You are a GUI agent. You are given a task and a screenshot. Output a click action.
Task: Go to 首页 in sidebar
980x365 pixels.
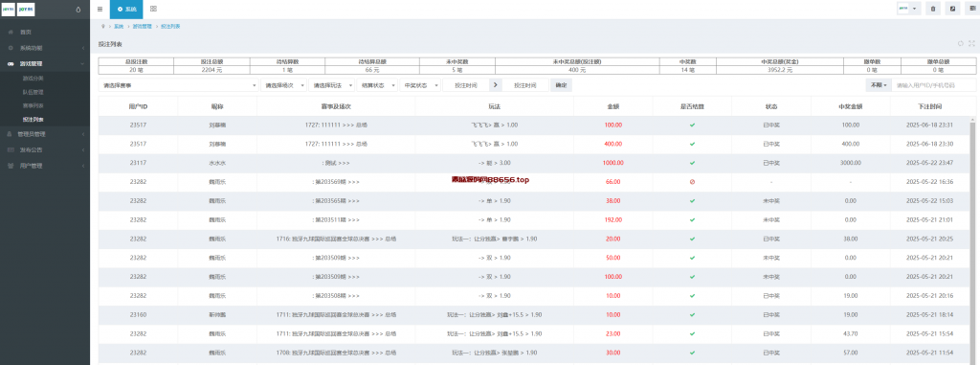click(x=45, y=32)
